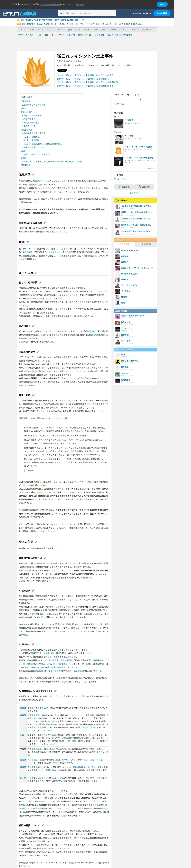Open updated article シン・アスカ

(127, 341)
